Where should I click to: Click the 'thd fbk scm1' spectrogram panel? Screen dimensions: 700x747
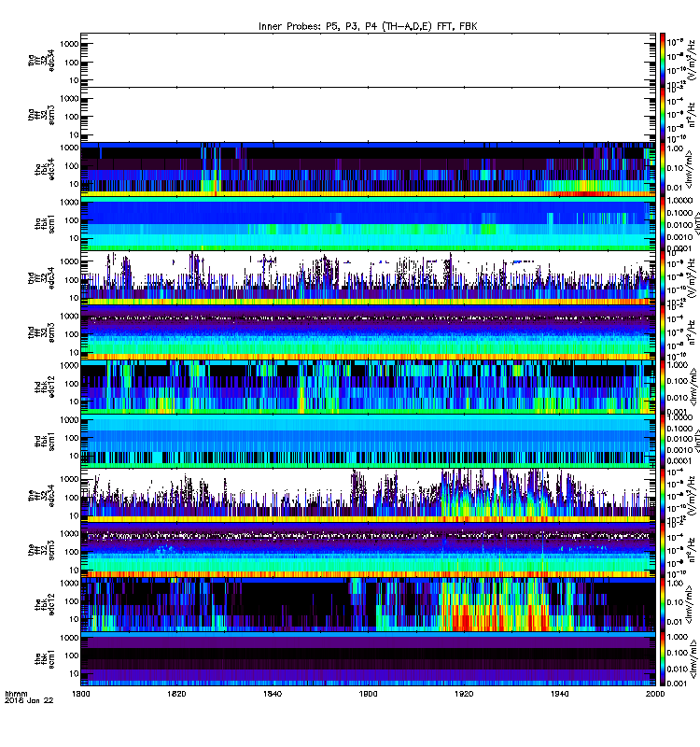pos(368,441)
